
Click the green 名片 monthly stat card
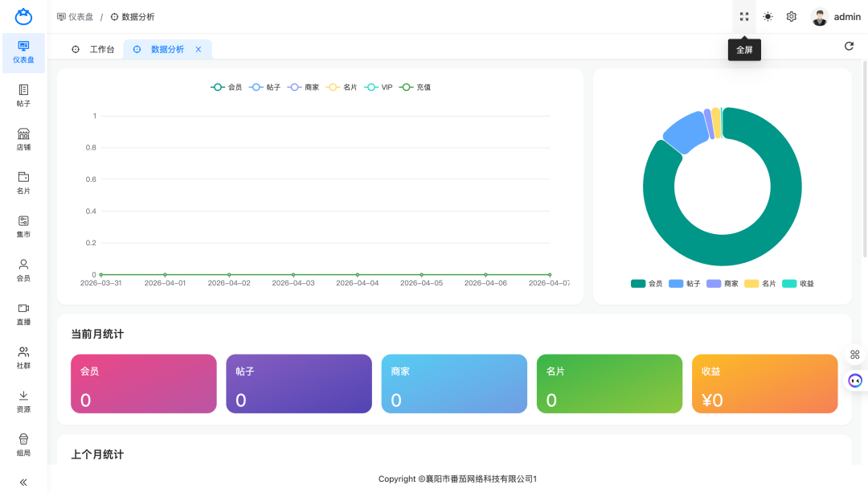609,384
